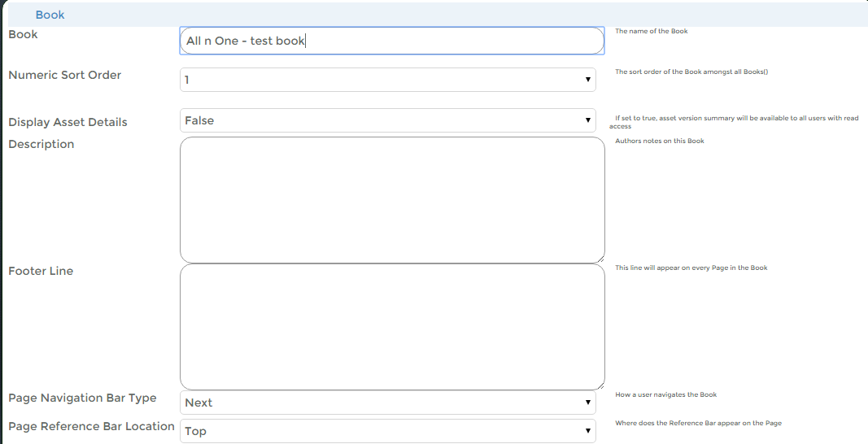
Task: Click the Page Navigation Bar Type label
Action: (x=82, y=398)
